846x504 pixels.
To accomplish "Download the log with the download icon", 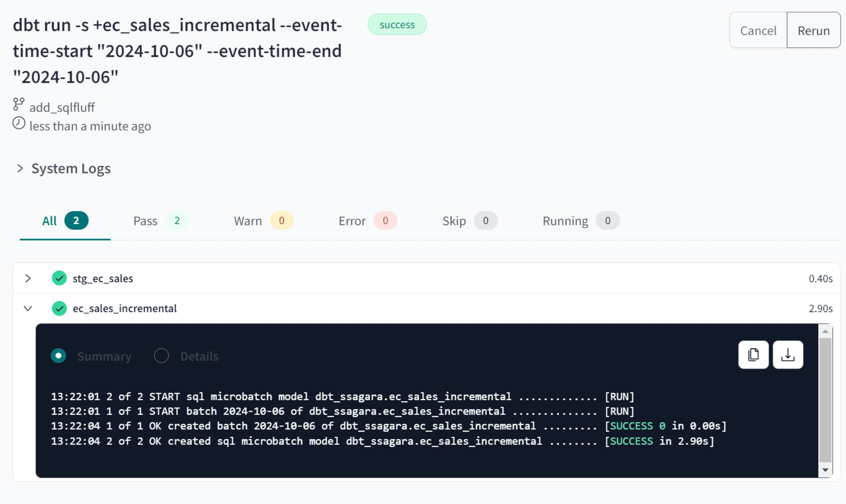I will coord(788,355).
